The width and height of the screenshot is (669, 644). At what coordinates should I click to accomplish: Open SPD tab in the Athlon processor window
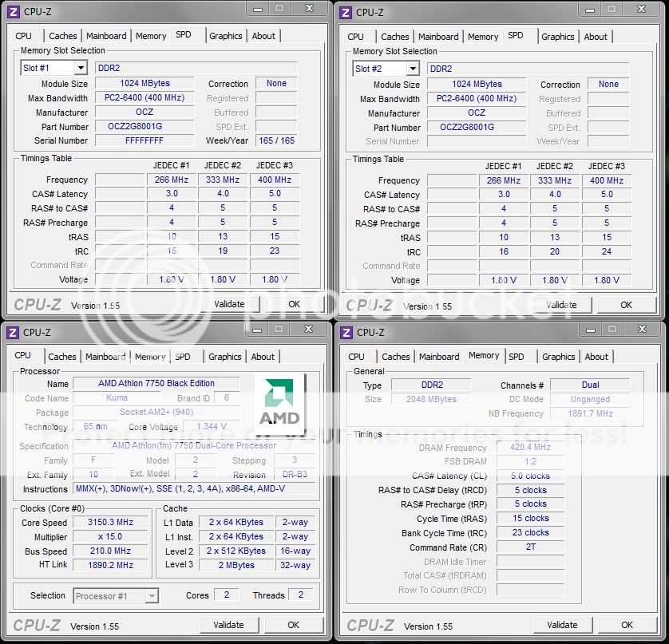(x=183, y=357)
